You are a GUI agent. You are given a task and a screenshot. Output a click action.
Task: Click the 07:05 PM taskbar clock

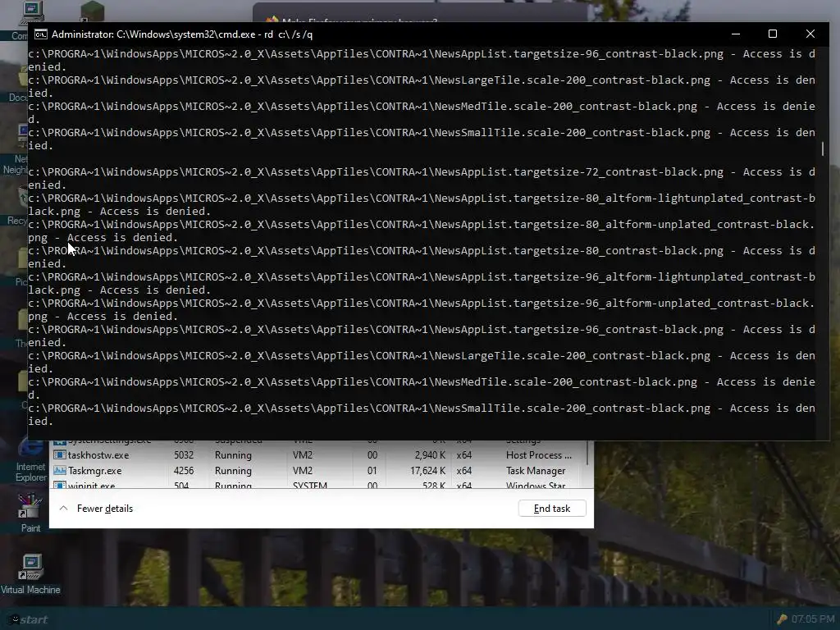[x=813, y=619]
